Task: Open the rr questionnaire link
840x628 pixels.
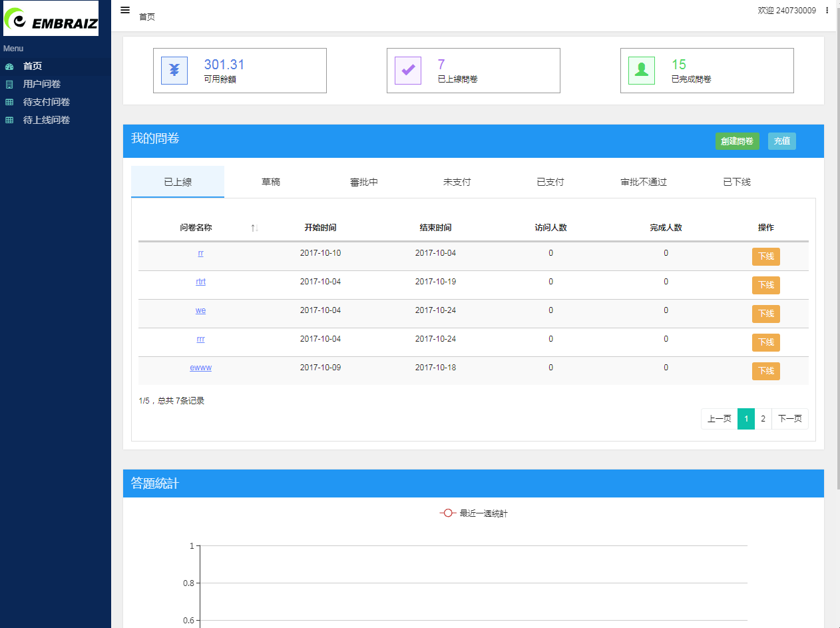Action: tap(201, 253)
